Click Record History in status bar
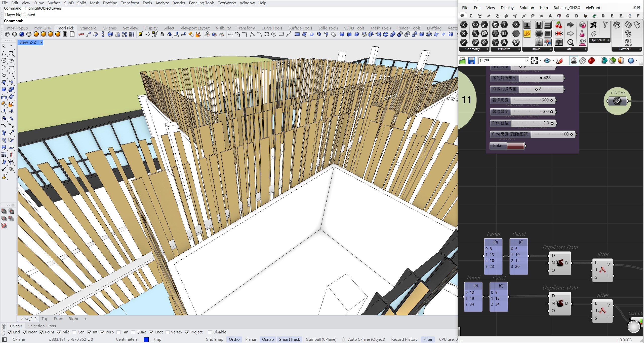The height and width of the screenshot is (343, 644). pyautogui.click(x=404, y=339)
